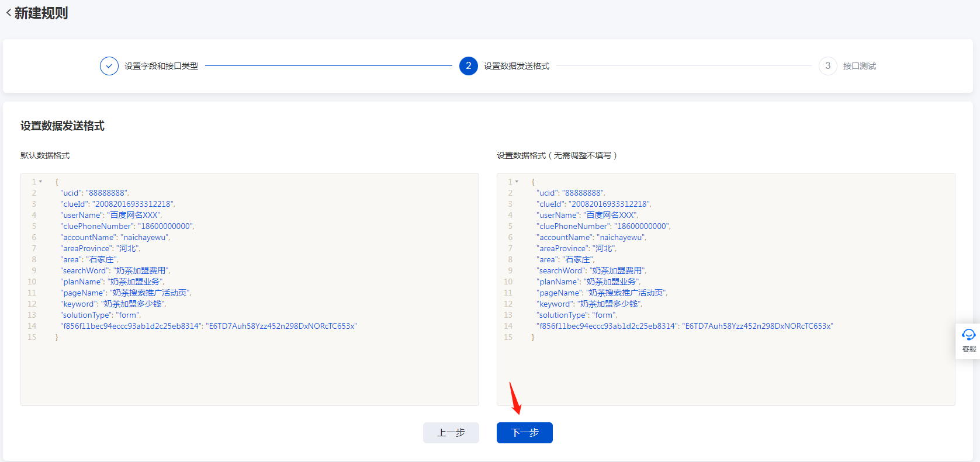980x462 pixels.
Task: Click the 下一步 button
Action: click(x=524, y=433)
